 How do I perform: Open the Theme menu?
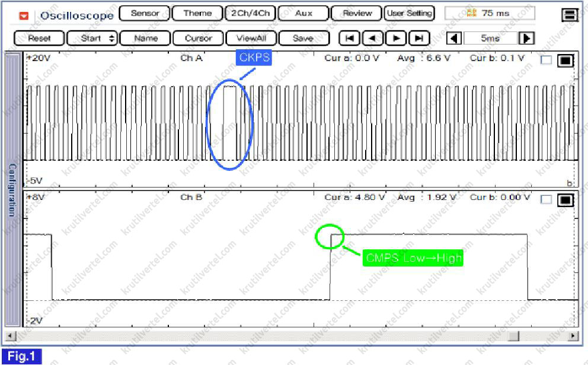coord(197,13)
